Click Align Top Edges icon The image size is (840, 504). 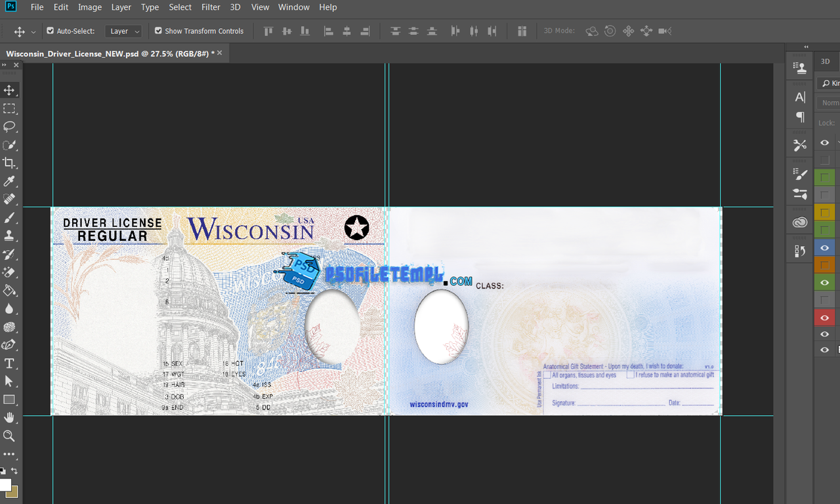[268, 31]
